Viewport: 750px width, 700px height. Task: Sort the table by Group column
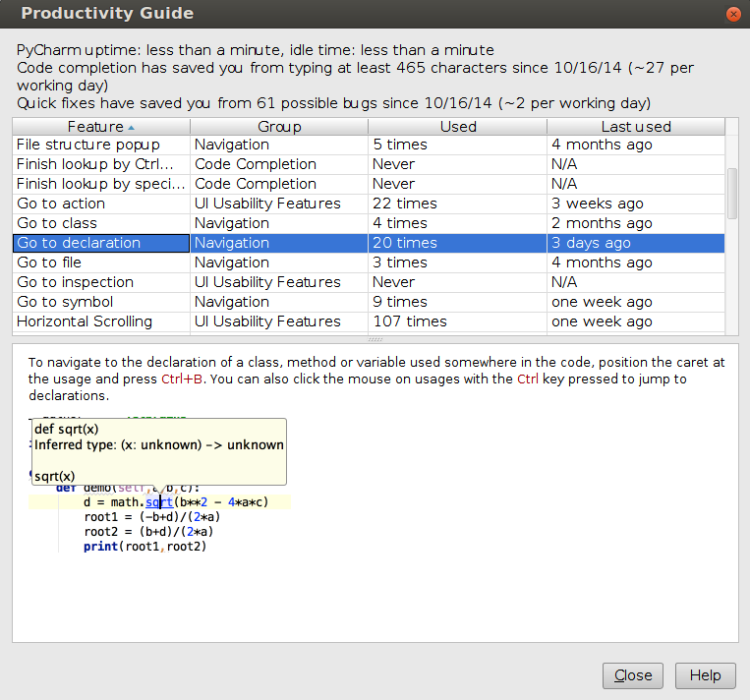pos(279,127)
